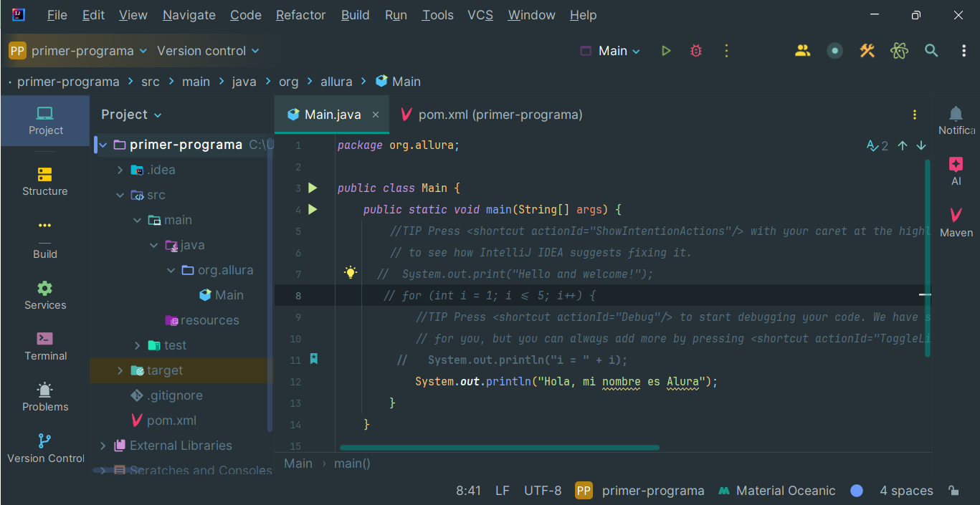Start debugging with the bug icon
The height and width of the screenshot is (505, 980).
point(695,51)
